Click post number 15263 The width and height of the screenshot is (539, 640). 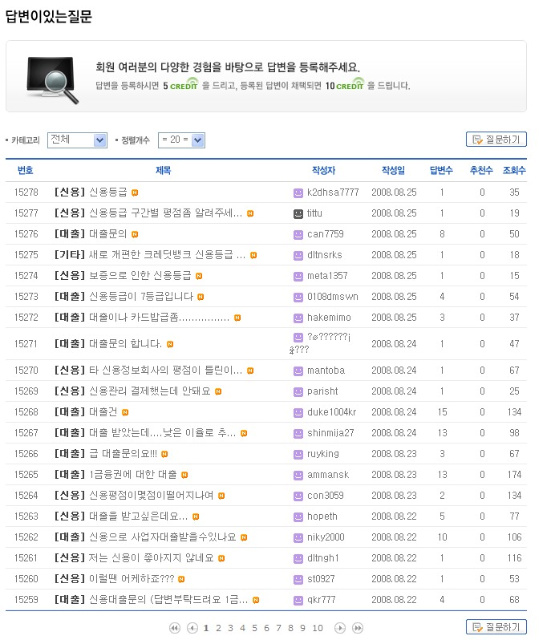pos(26,516)
